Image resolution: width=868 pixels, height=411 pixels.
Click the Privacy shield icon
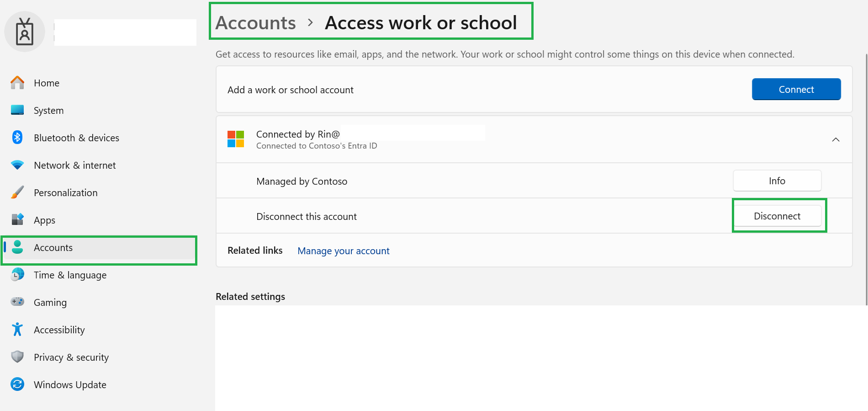click(17, 357)
